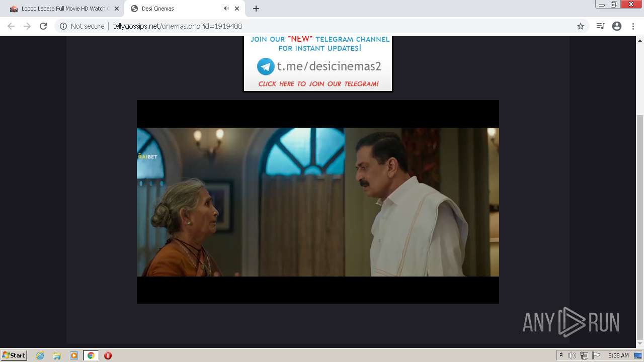Viewport: 644px width, 362px height.
Task: Open the Windows Start menu
Action: pos(14,355)
